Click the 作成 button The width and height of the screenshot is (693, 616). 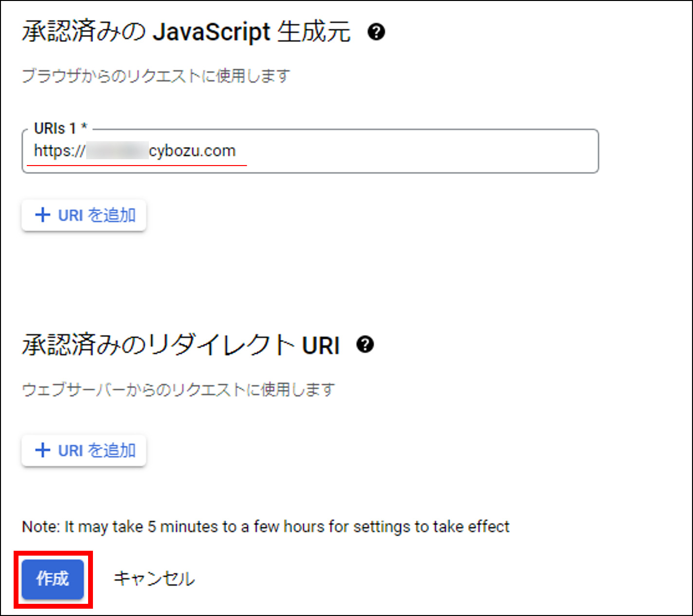[x=53, y=579]
